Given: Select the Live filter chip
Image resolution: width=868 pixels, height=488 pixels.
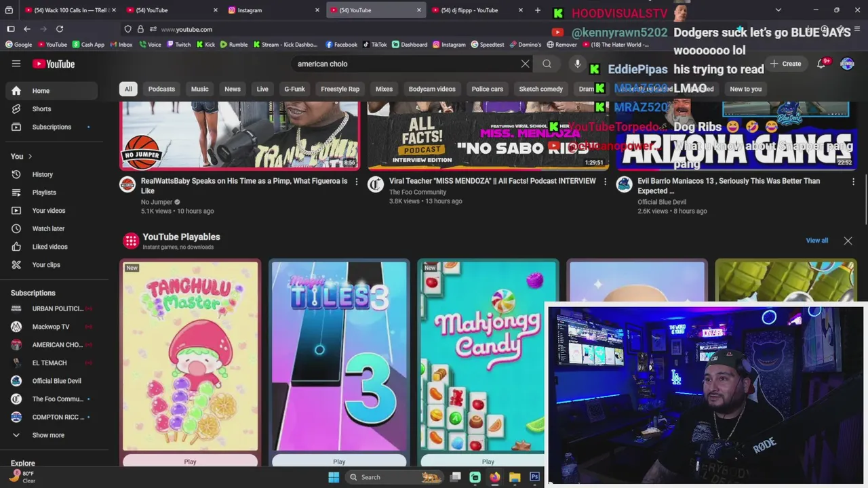Looking at the screenshot, I should 262,89.
